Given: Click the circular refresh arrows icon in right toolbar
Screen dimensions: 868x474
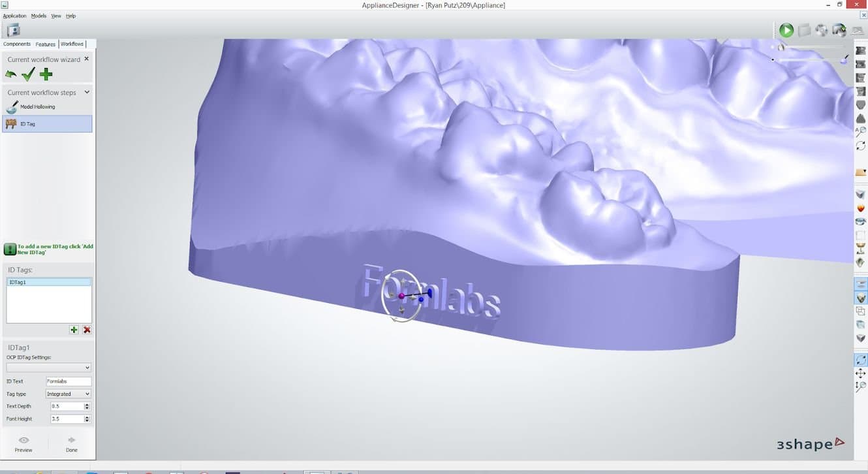Looking at the screenshot, I should pyautogui.click(x=861, y=146).
